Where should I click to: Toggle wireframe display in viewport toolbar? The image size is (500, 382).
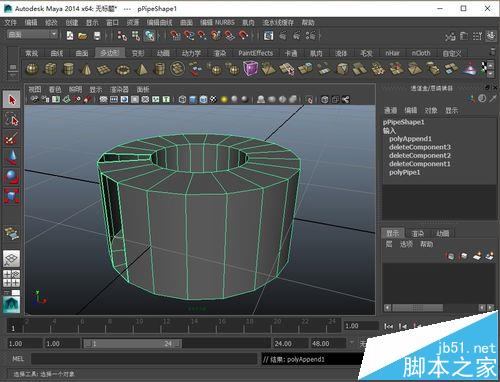click(182, 99)
